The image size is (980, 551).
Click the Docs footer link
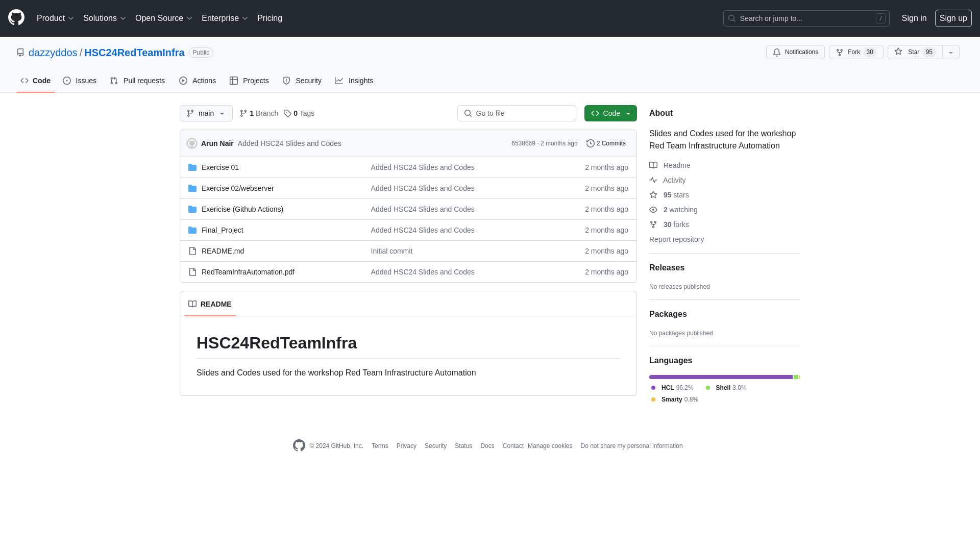[487, 446]
